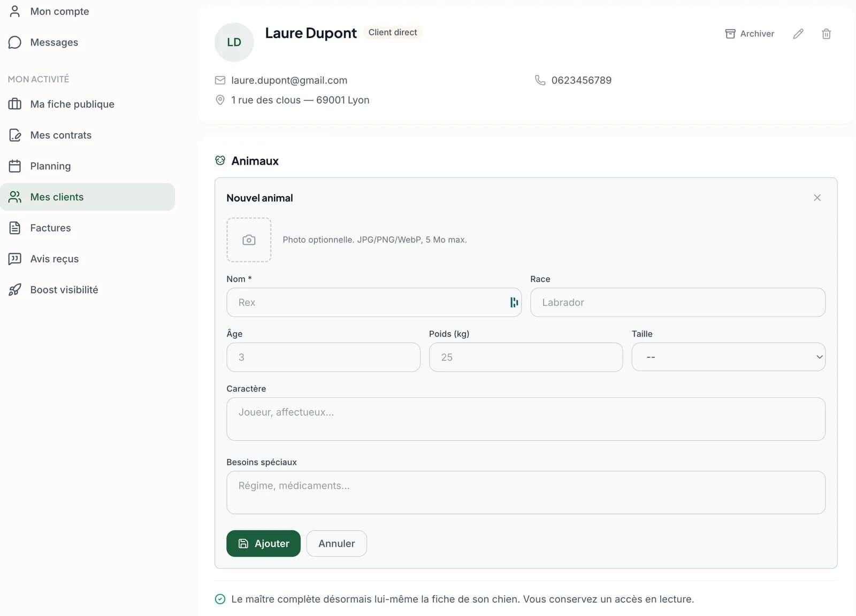Image resolution: width=856 pixels, height=616 pixels.
Task: Click the envelope icon beside the email
Action: (220, 80)
